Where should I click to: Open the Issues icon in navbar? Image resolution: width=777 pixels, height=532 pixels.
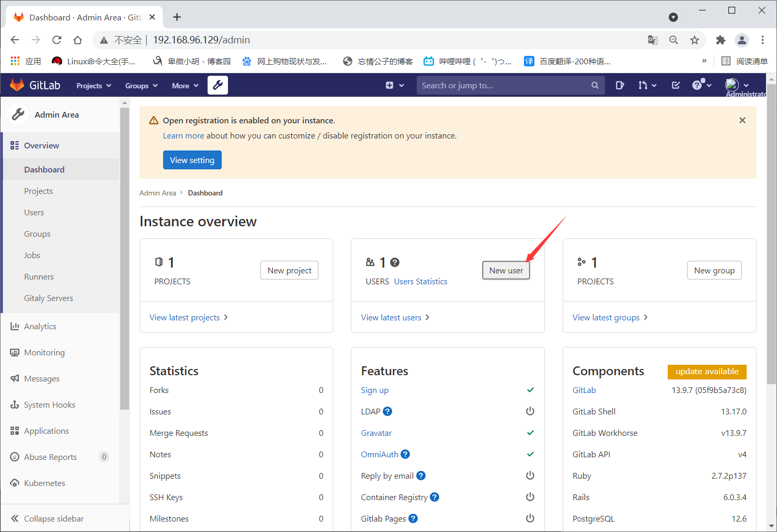(620, 85)
